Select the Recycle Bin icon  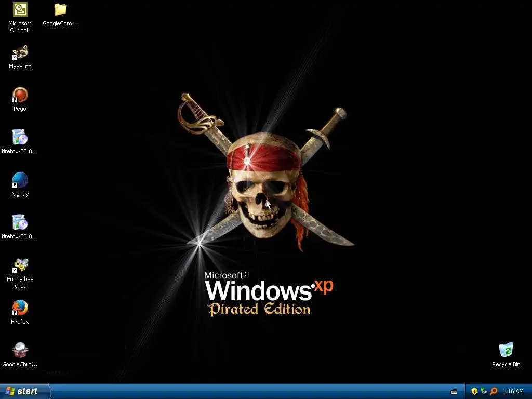(x=506, y=350)
